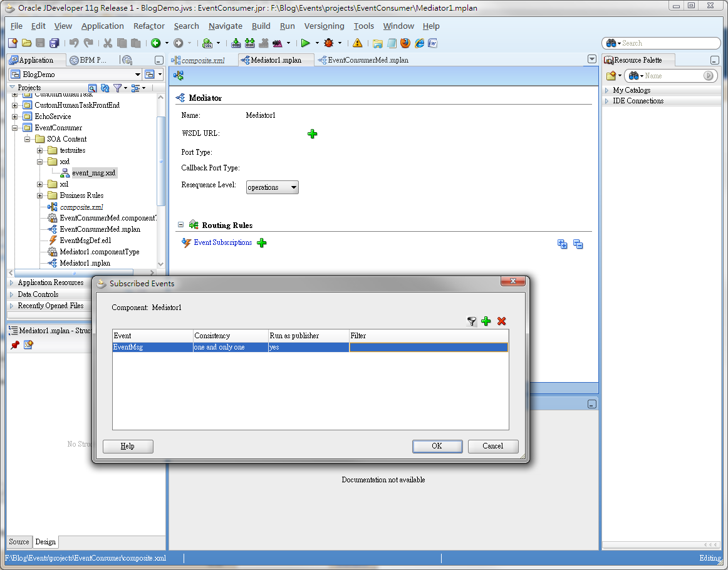
Task: Click Cancel in Subscribed Events dialog
Action: 493,446
